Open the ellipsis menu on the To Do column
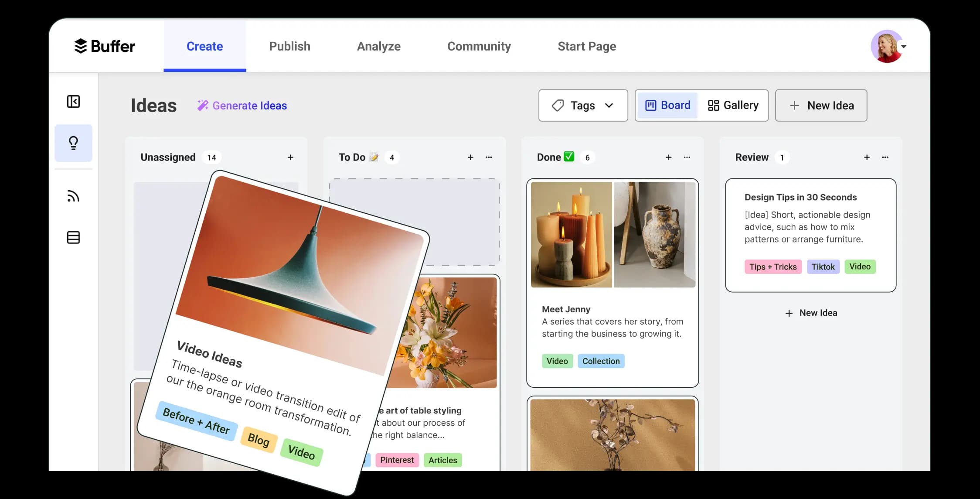This screenshot has height=499, width=980. coord(489,157)
